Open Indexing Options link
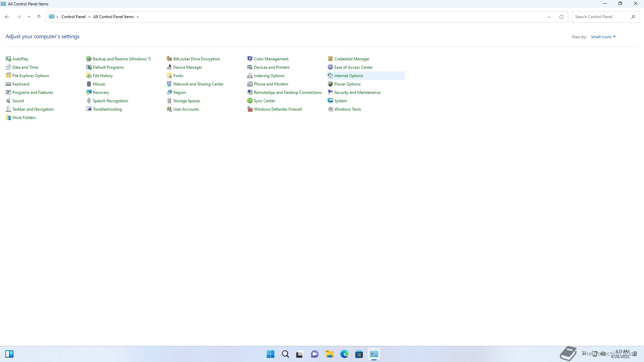Screen dimensions: 644x362 269,76
